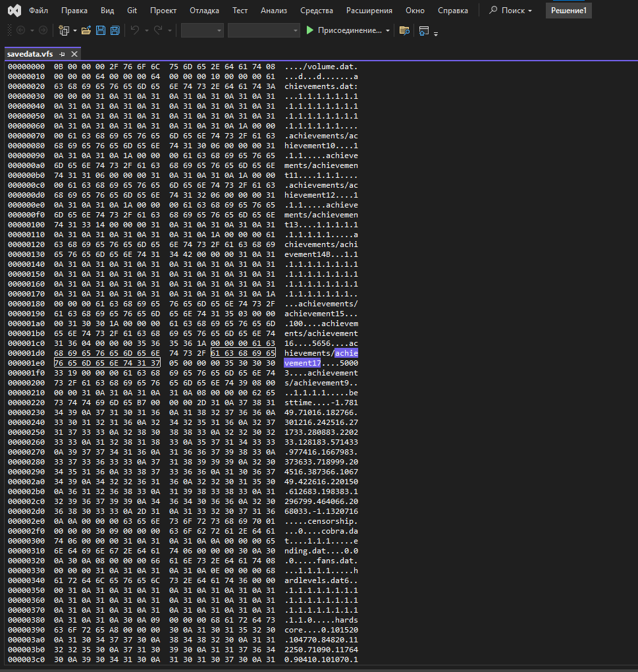Save the file with the single floppy icon
The height and width of the screenshot is (672, 638).
[x=101, y=30]
